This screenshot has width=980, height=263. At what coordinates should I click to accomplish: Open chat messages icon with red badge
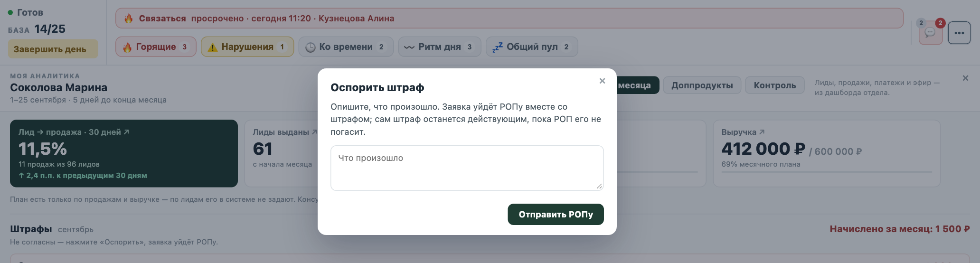(931, 32)
